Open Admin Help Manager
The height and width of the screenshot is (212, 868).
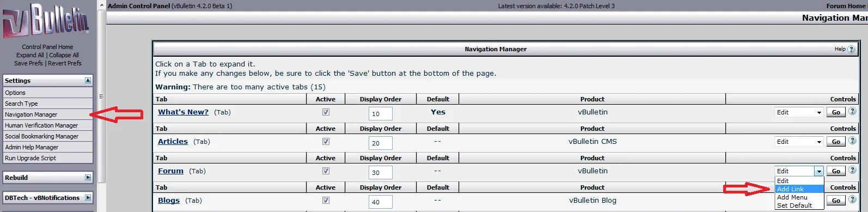pyautogui.click(x=48, y=147)
